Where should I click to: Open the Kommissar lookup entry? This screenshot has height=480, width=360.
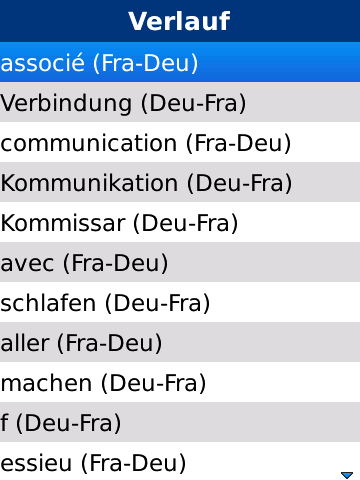pyautogui.click(x=180, y=222)
